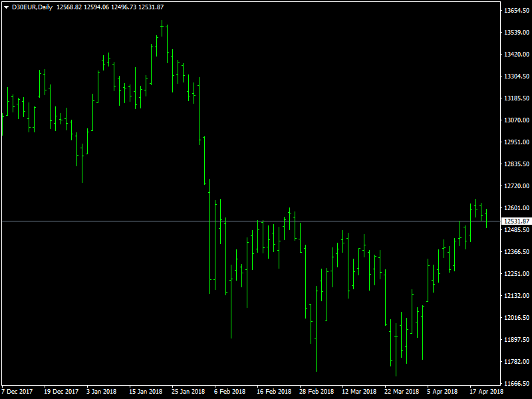Click the 12835.50 price scale label
This screenshot has width=532, height=399.
[x=517, y=164]
